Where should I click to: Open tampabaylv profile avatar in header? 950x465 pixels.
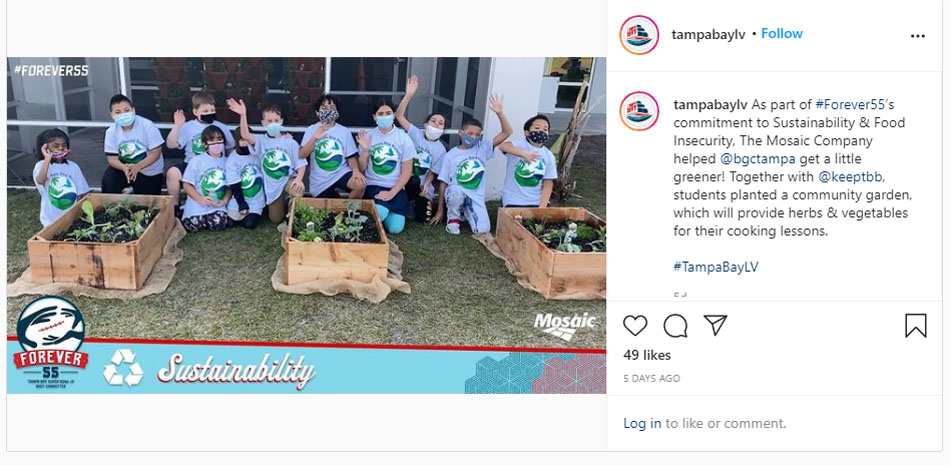639,35
